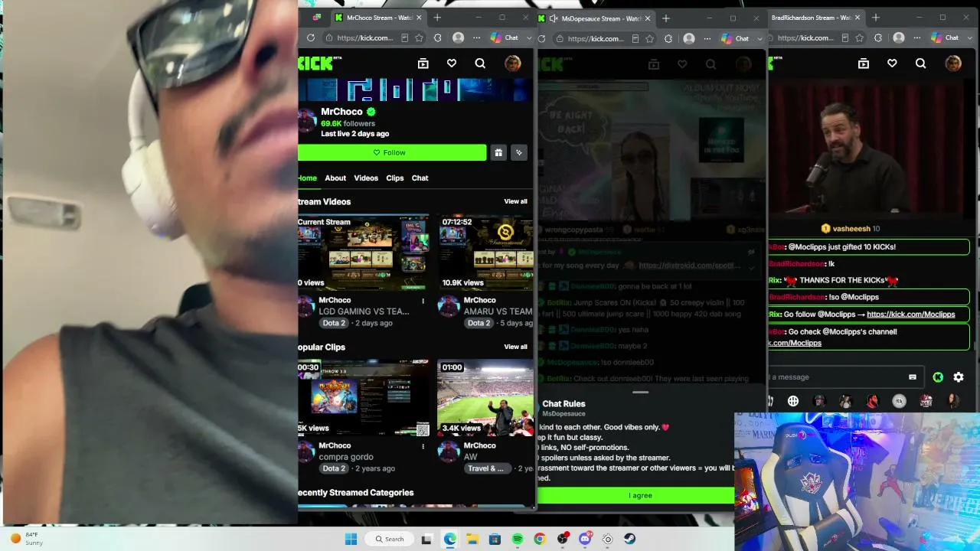Select the MrChoco Stream browser tab
Image resolution: width=980 pixels, height=551 pixels.
pos(378,18)
